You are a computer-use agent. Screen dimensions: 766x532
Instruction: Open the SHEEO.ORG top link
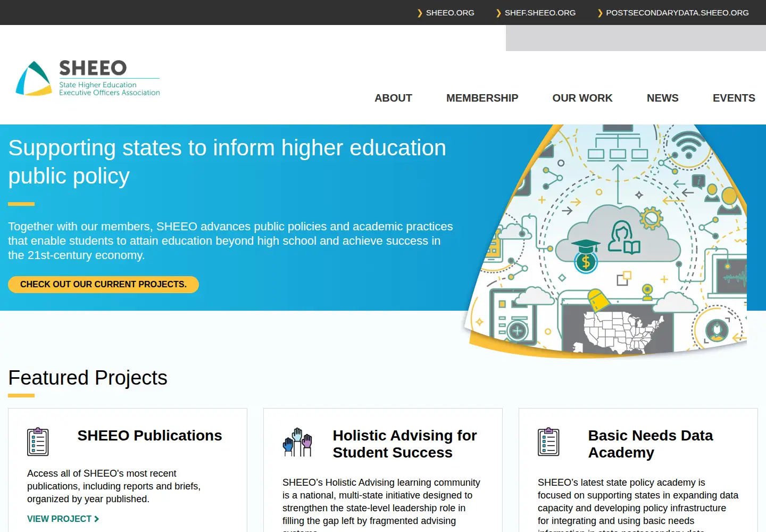click(450, 13)
